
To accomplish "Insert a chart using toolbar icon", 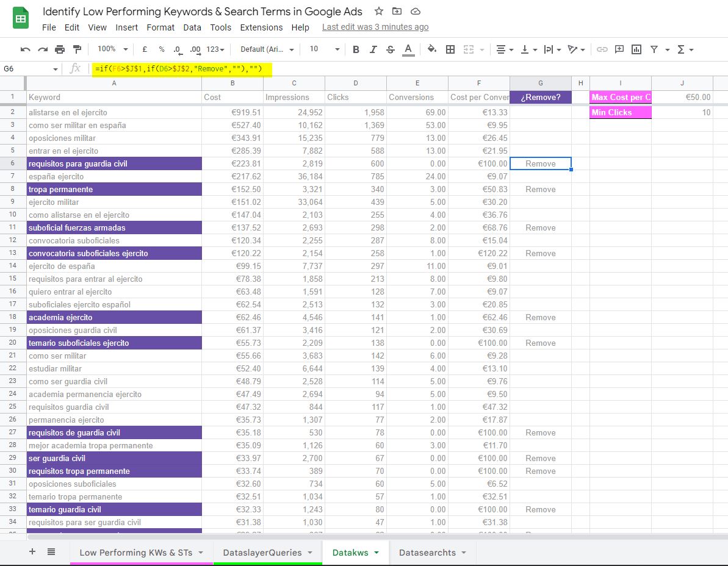I will (x=636, y=49).
